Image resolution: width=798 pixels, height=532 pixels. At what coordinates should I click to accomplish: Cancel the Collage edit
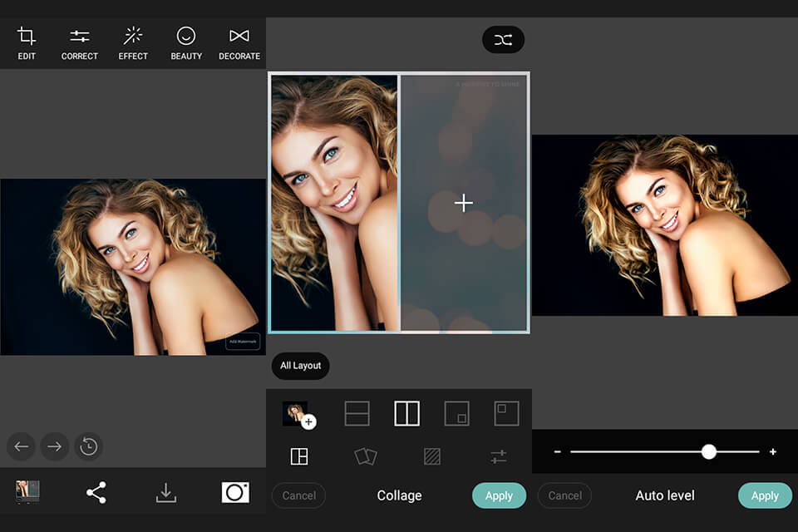pos(298,495)
